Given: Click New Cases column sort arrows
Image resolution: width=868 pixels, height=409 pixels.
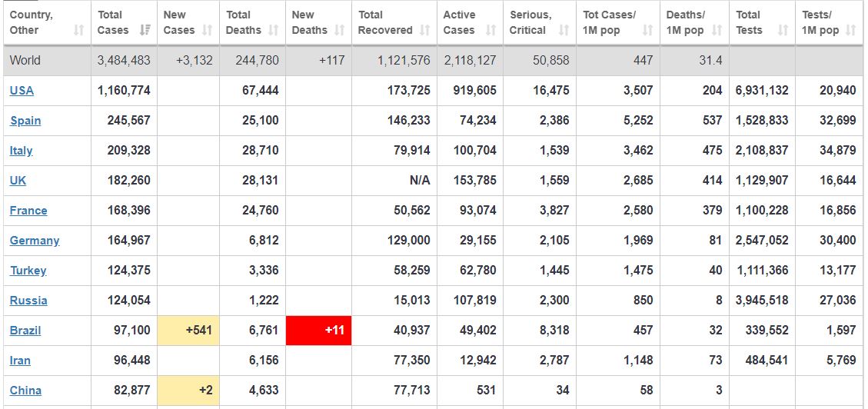Looking at the screenshot, I should 207,31.
